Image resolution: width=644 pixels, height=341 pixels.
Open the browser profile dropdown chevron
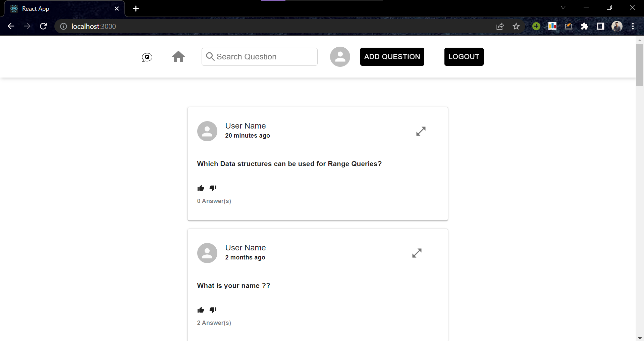click(563, 7)
